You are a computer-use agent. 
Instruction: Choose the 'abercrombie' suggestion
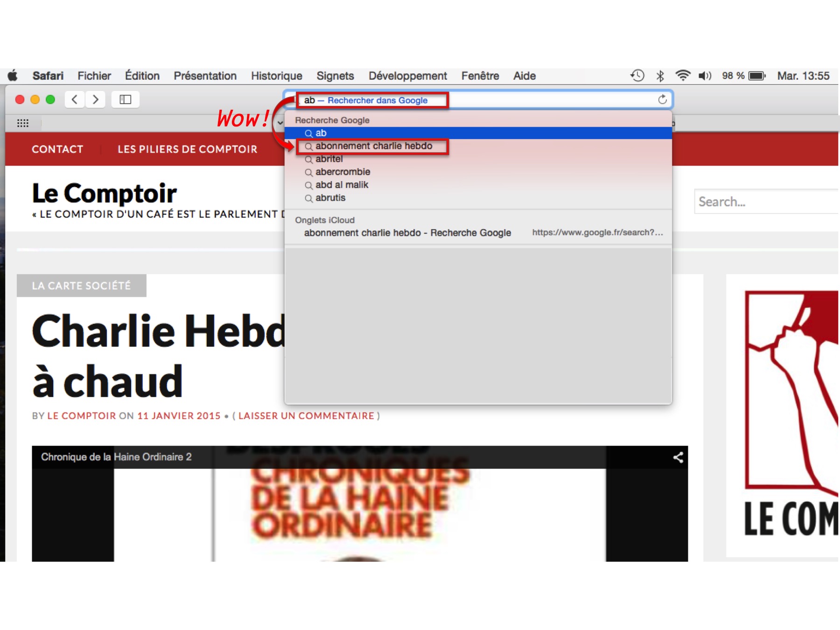pos(343,172)
